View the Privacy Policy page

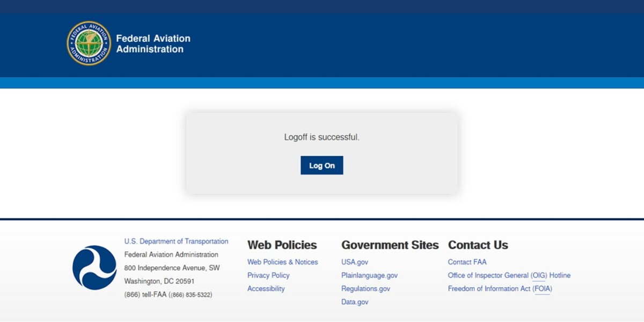click(268, 275)
